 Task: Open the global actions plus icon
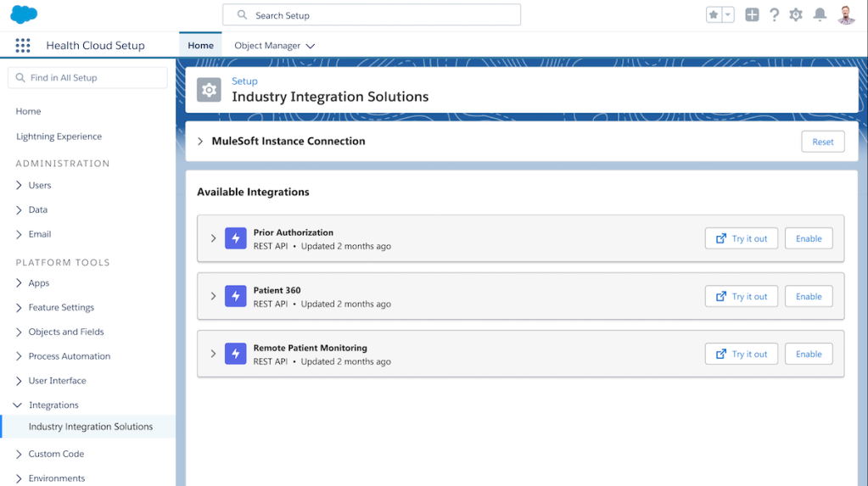752,15
